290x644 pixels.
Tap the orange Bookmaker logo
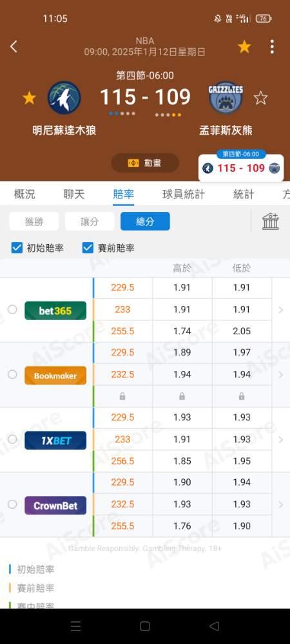click(55, 375)
